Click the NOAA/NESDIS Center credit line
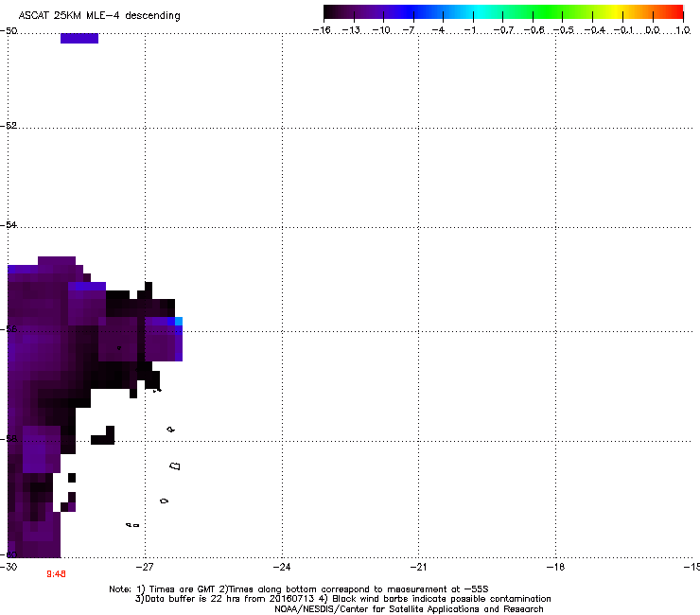This screenshot has height=615, width=700. click(x=409, y=609)
